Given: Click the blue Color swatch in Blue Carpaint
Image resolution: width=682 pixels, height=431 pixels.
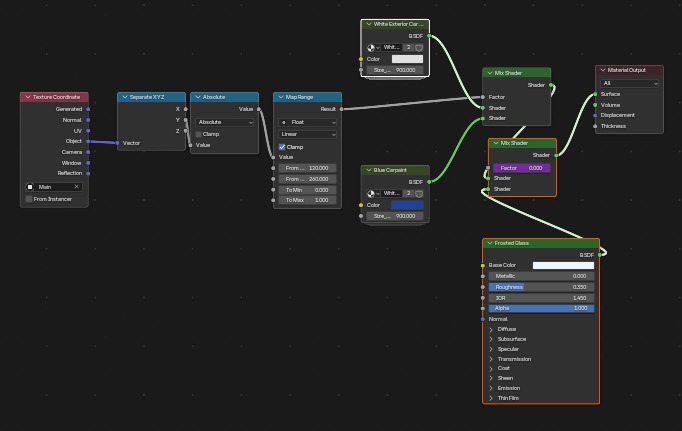Looking at the screenshot, I should (407, 205).
